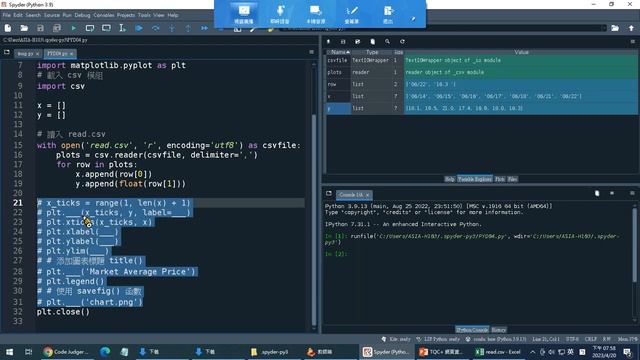
Task: Select the row variable entry
Action: click(482, 84)
